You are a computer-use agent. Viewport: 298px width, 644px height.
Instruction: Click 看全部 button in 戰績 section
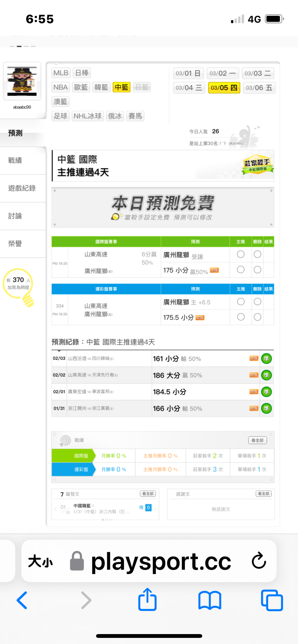click(x=257, y=440)
